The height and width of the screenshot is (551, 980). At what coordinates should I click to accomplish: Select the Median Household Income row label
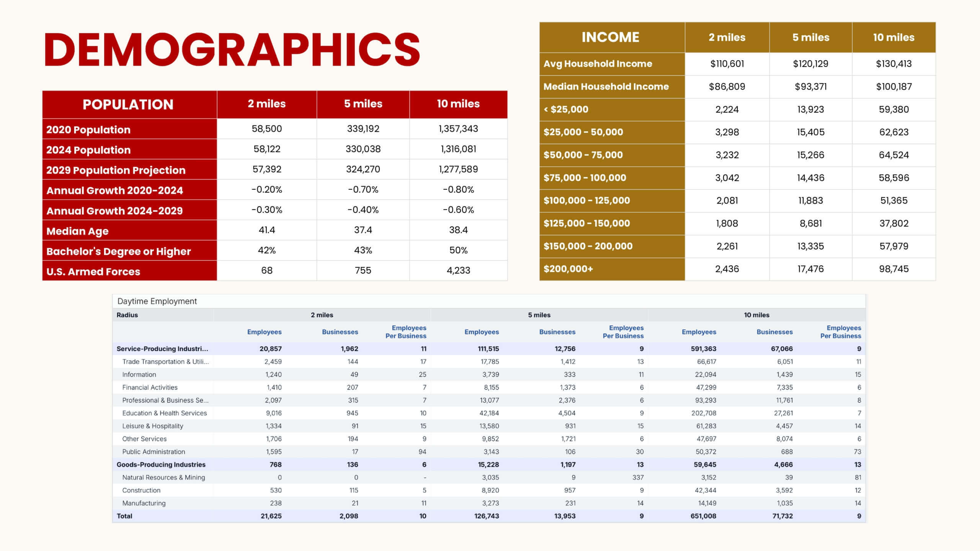[x=606, y=86]
